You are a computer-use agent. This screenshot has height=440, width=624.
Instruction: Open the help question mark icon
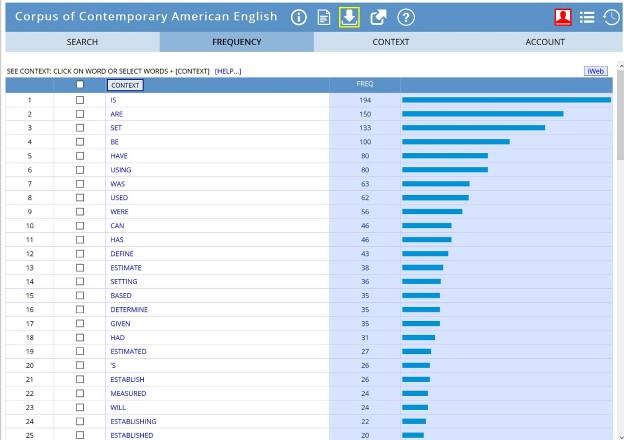[x=405, y=17]
